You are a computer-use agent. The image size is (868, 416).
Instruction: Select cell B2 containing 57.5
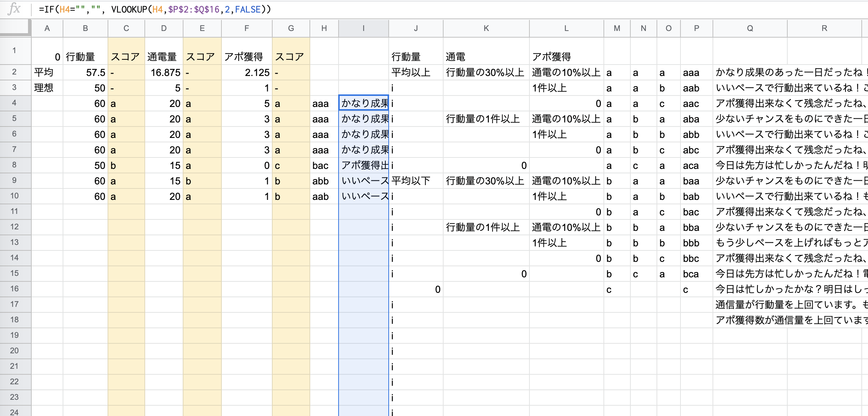tap(85, 72)
